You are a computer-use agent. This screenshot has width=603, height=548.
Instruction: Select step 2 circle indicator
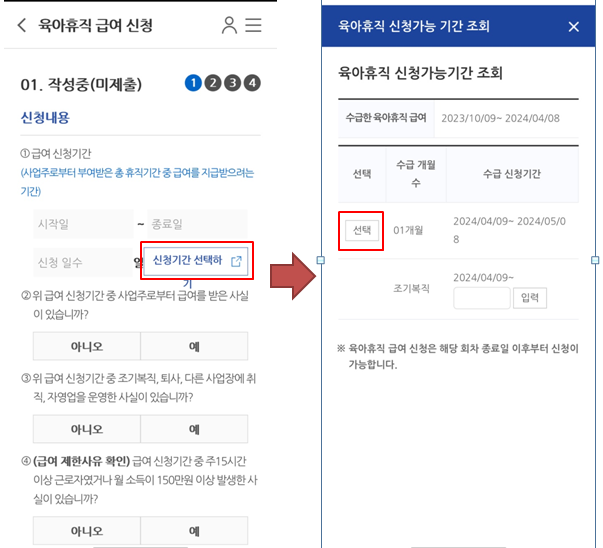pos(213,83)
